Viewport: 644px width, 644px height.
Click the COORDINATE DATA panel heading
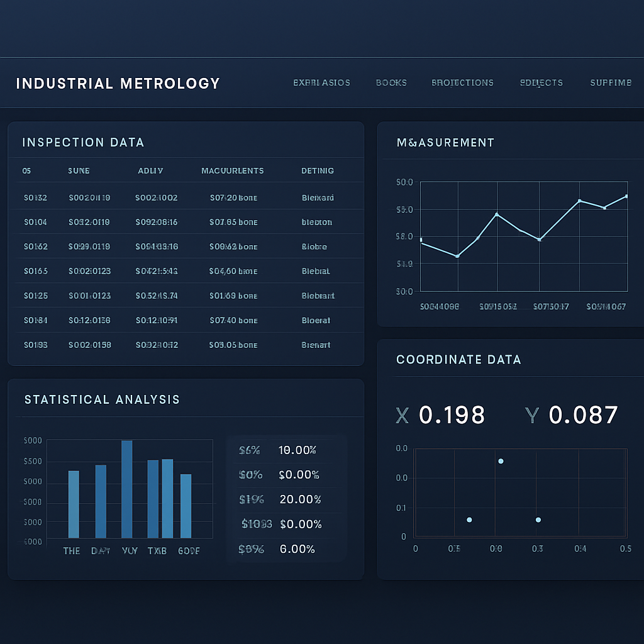[x=458, y=359]
